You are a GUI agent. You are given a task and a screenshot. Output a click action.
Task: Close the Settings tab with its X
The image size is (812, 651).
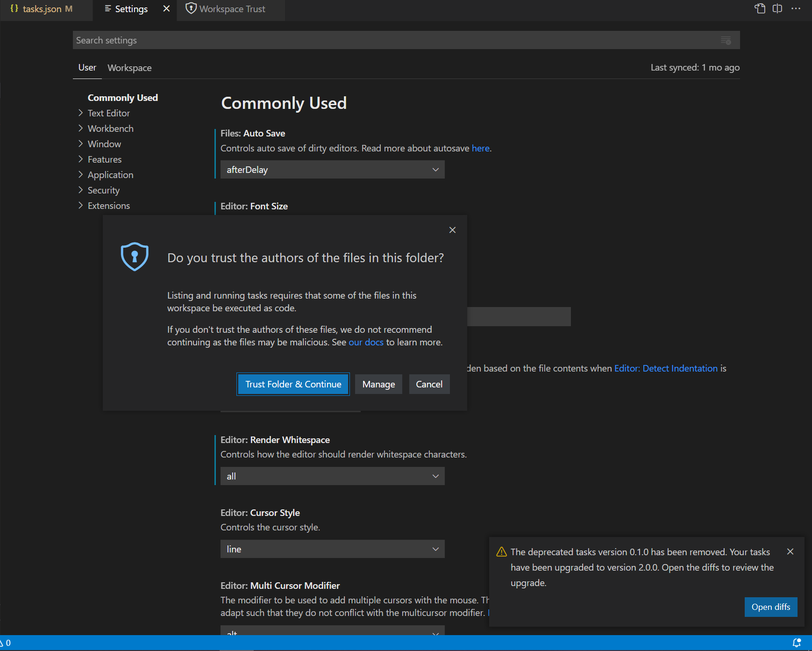[x=166, y=8]
